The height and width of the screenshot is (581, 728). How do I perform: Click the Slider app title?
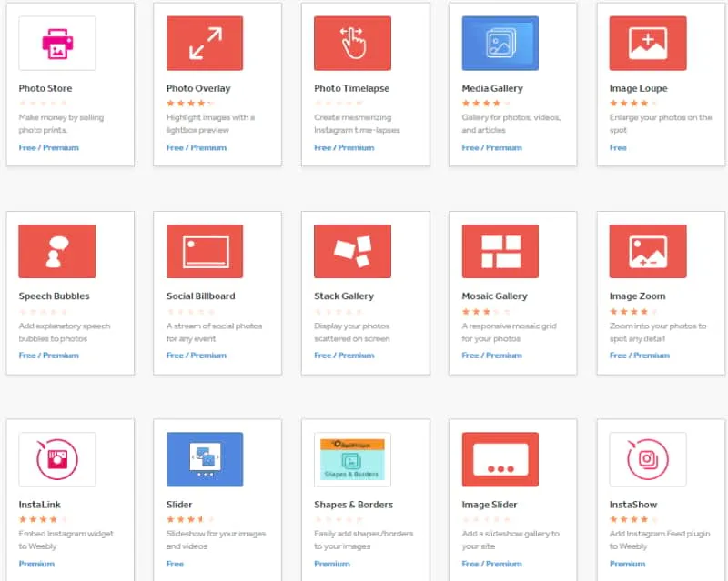tap(179, 505)
